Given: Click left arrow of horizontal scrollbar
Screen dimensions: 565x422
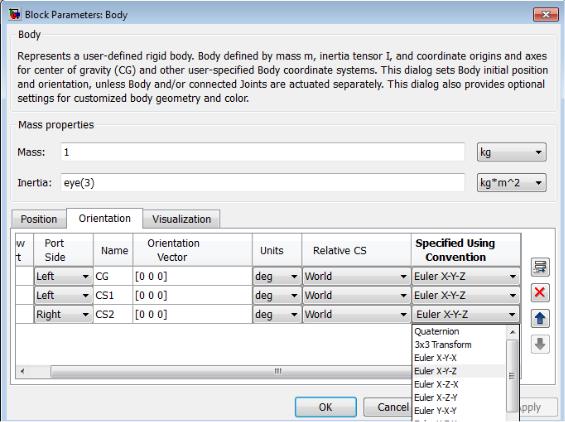Looking at the screenshot, I should pyautogui.click(x=22, y=371).
